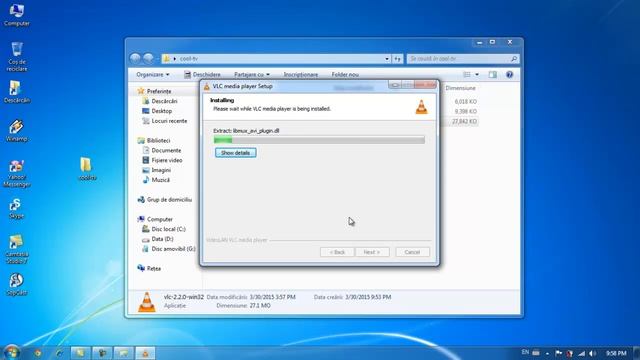
Task: Click the cool-tv address bar path
Action: coord(189,59)
